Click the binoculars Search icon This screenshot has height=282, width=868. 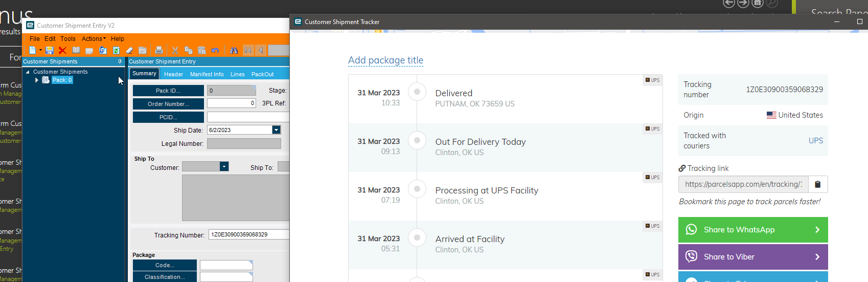234,50
